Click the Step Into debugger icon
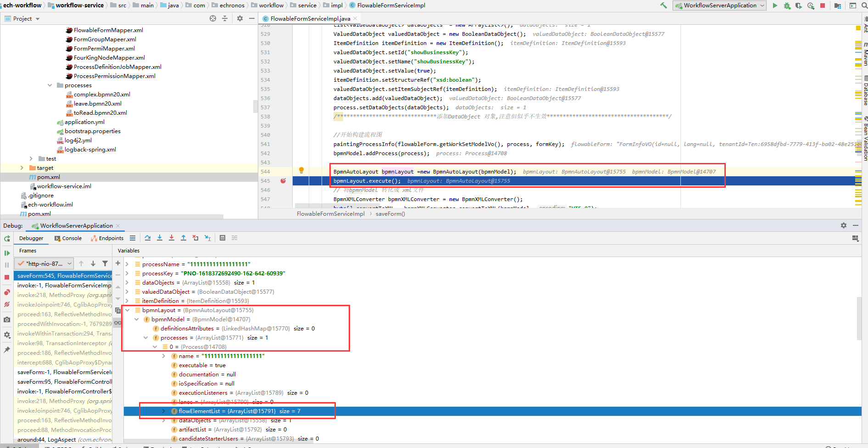 160,238
